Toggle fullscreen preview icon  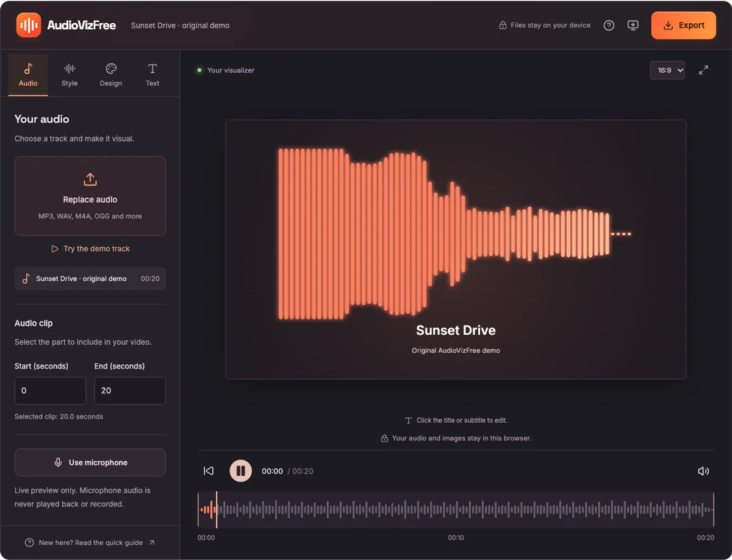tap(703, 70)
